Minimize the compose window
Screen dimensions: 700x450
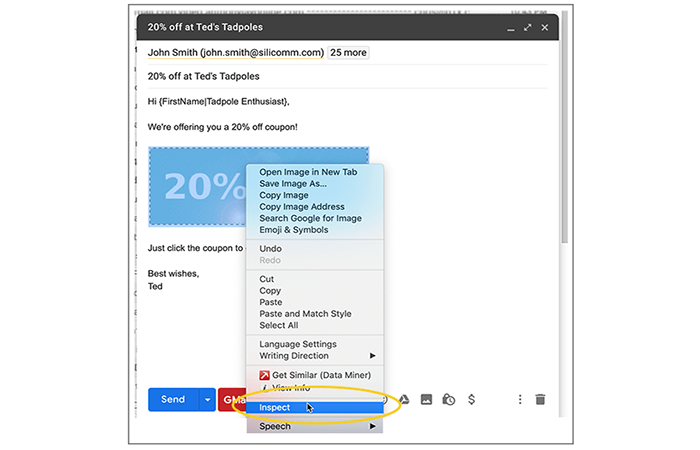point(510,28)
